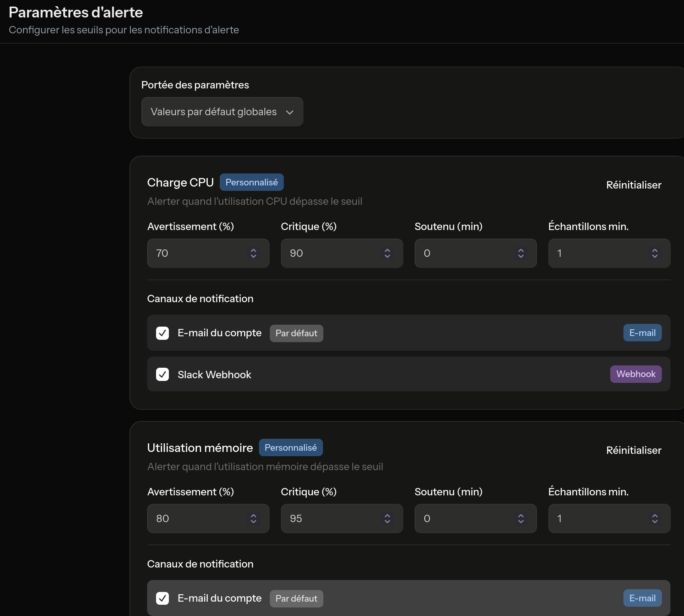This screenshot has width=684, height=616.
Task: Click stepper arrows on CPU Échantillons min. field
Action: [x=654, y=253]
